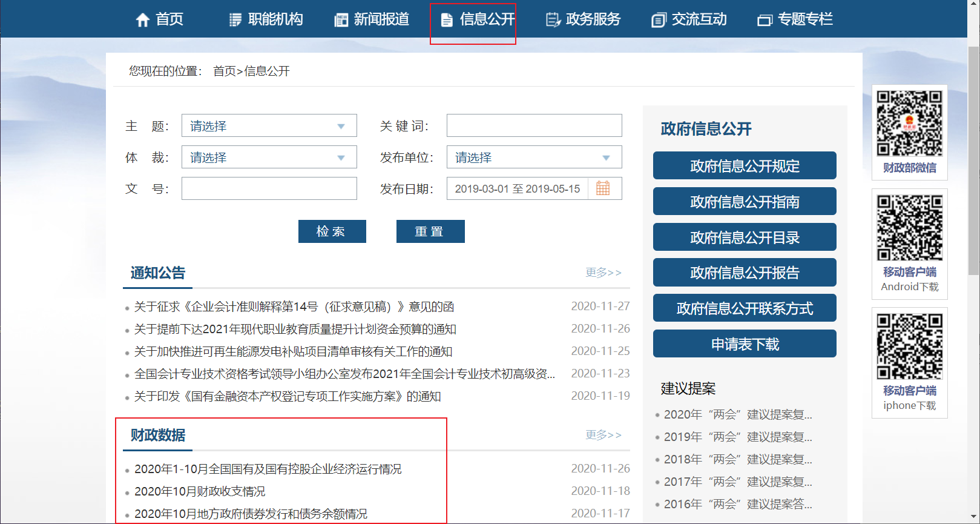Open 政府信息公开指南 button

click(745, 202)
